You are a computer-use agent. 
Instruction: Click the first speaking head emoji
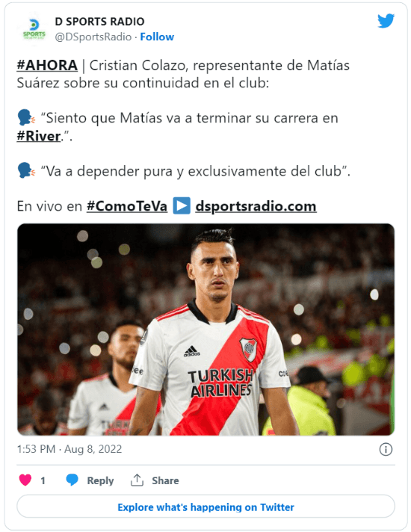26,118
